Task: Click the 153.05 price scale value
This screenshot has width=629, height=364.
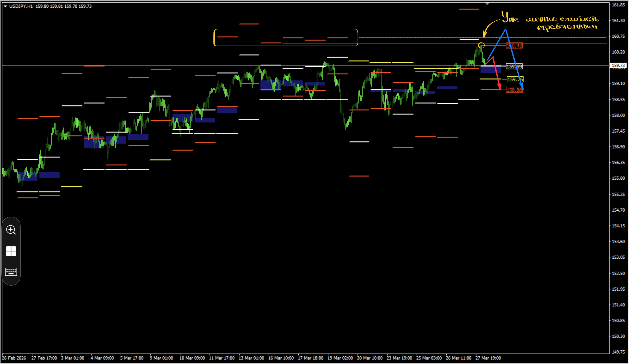Action: (618, 257)
